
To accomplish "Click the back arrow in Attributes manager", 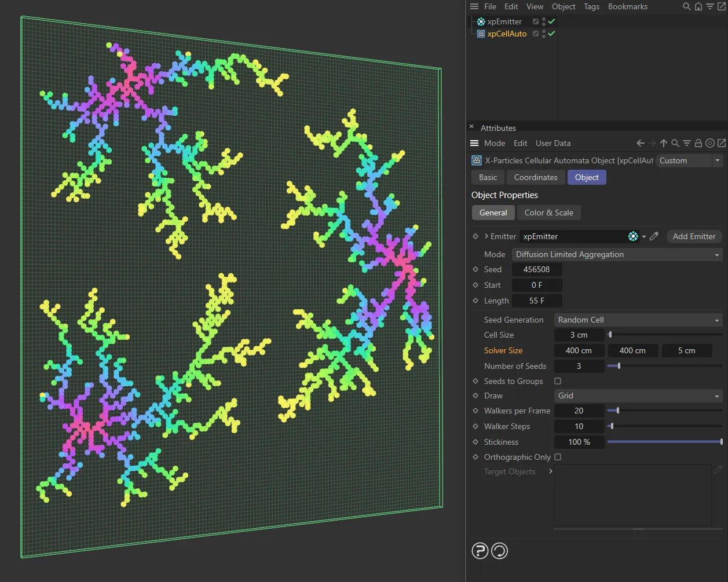I will pos(641,143).
